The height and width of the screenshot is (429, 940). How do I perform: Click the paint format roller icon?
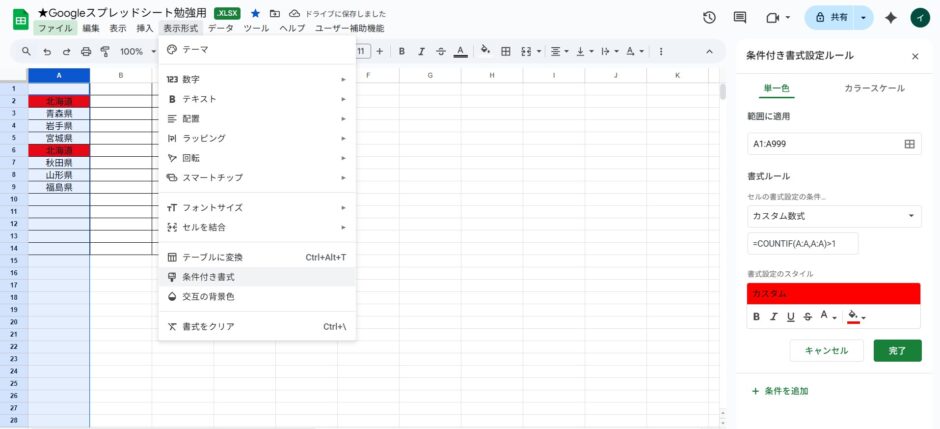[104, 51]
